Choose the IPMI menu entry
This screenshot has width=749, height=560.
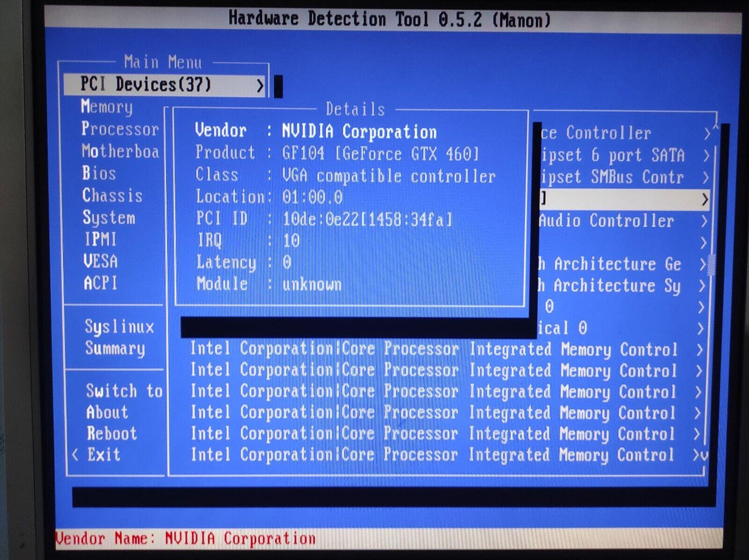click(x=101, y=239)
